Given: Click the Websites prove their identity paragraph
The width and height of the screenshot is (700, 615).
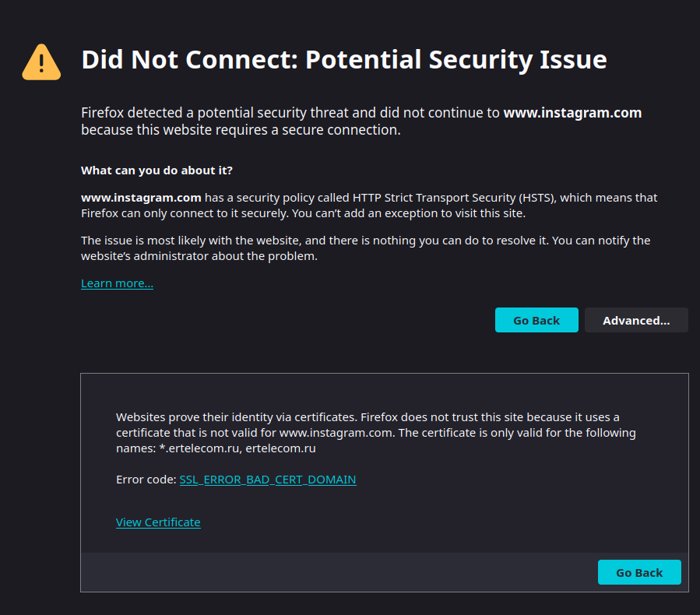Looking at the screenshot, I should 376,433.
